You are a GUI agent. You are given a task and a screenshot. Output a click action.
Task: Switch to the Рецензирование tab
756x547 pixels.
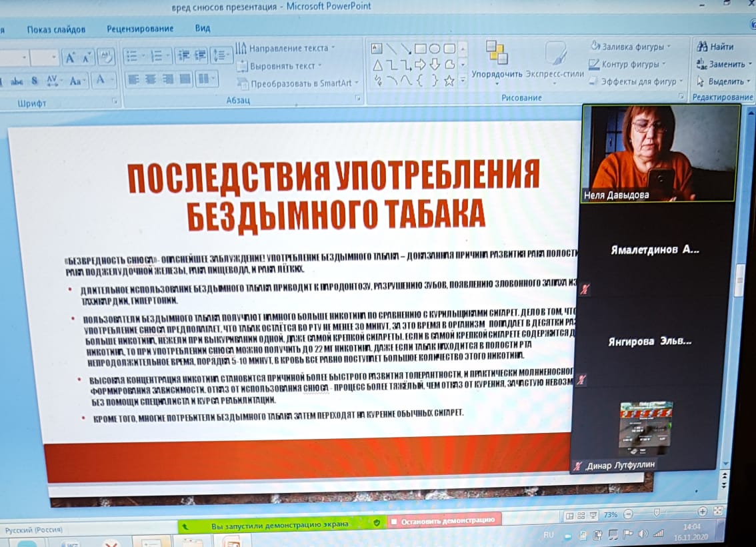point(140,29)
